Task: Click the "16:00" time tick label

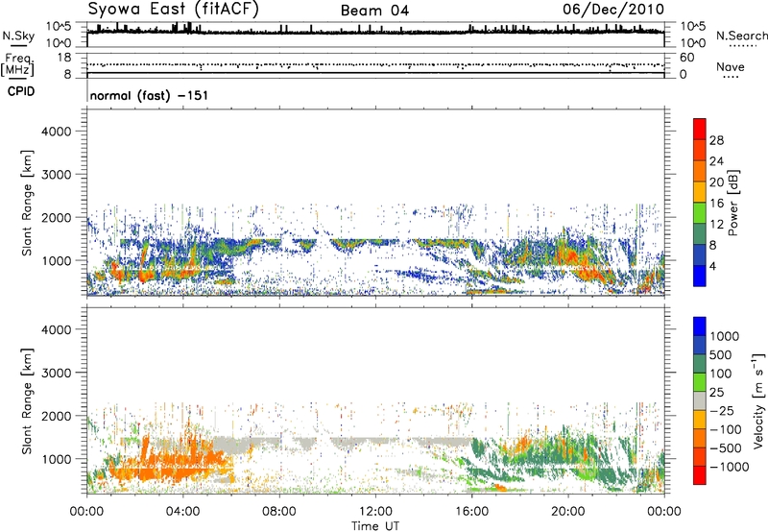Action: (471, 512)
